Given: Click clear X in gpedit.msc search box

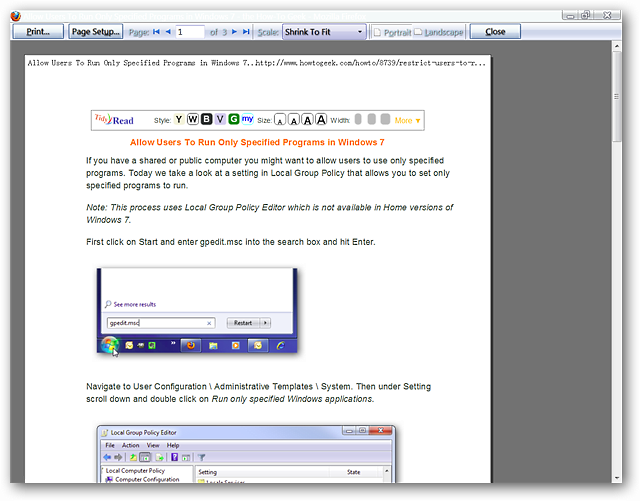Looking at the screenshot, I should [209, 323].
